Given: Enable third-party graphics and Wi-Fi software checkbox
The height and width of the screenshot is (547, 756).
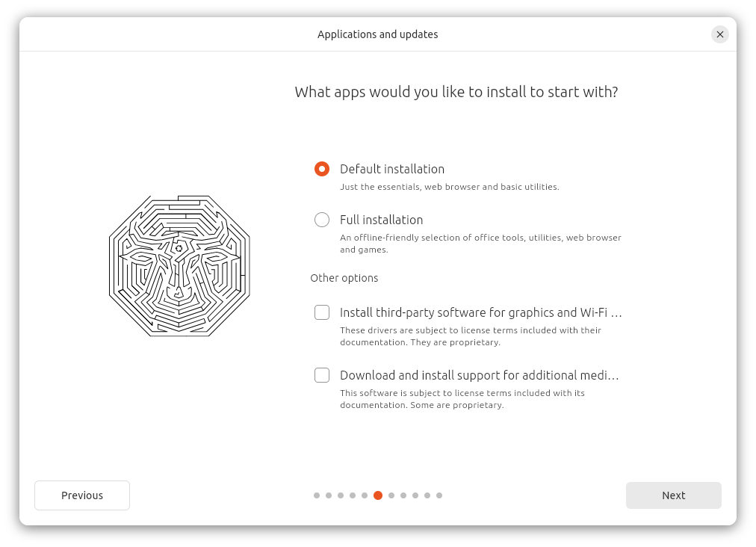Looking at the screenshot, I should coord(322,312).
